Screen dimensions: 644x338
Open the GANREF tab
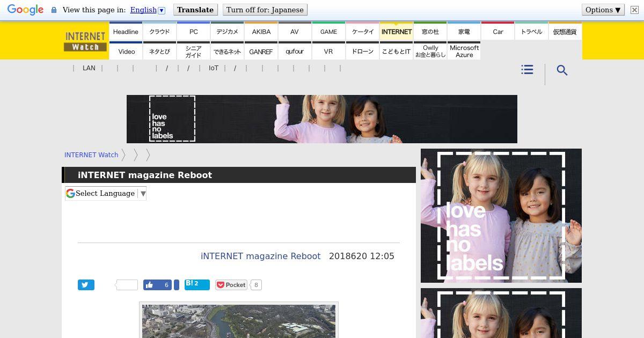[261, 51]
